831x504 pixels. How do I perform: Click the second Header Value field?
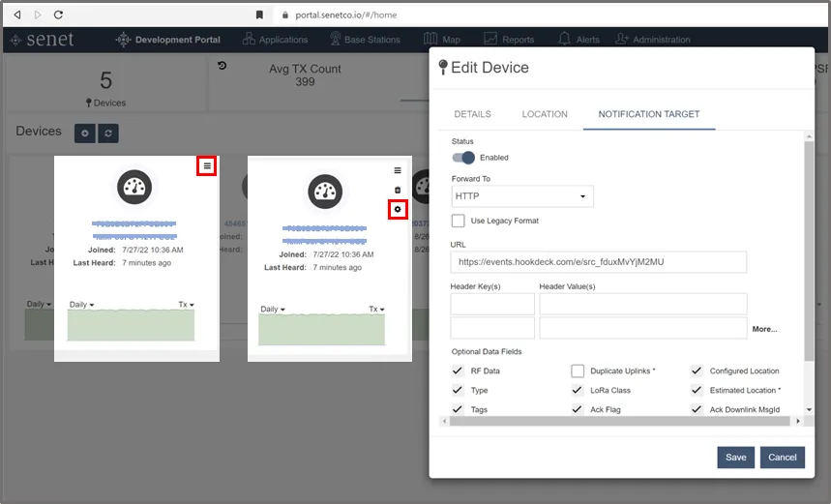[643, 328]
